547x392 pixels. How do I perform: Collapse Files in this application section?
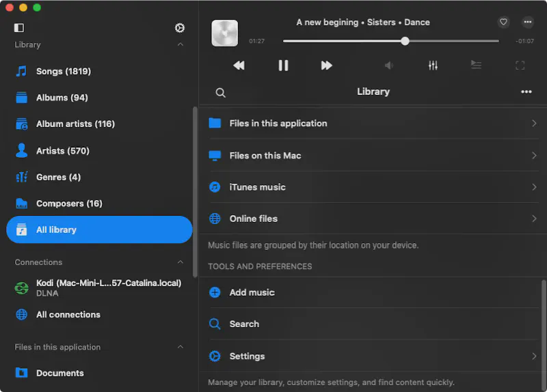[x=181, y=347]
